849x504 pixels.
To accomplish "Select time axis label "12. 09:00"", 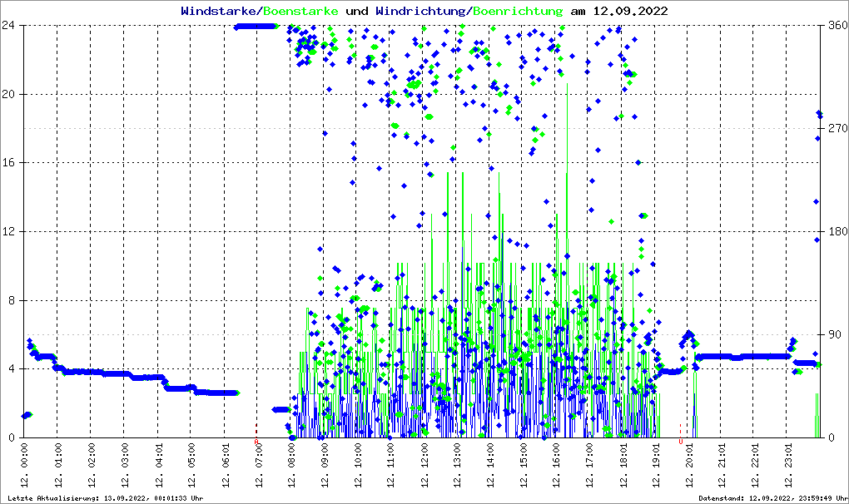I will [324, 465].
